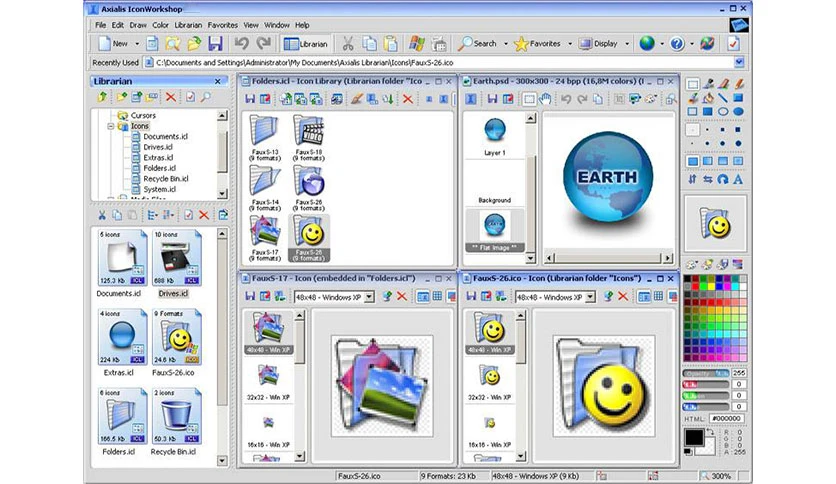Select the Pencil tool in drawing palette

pos(738,84)
